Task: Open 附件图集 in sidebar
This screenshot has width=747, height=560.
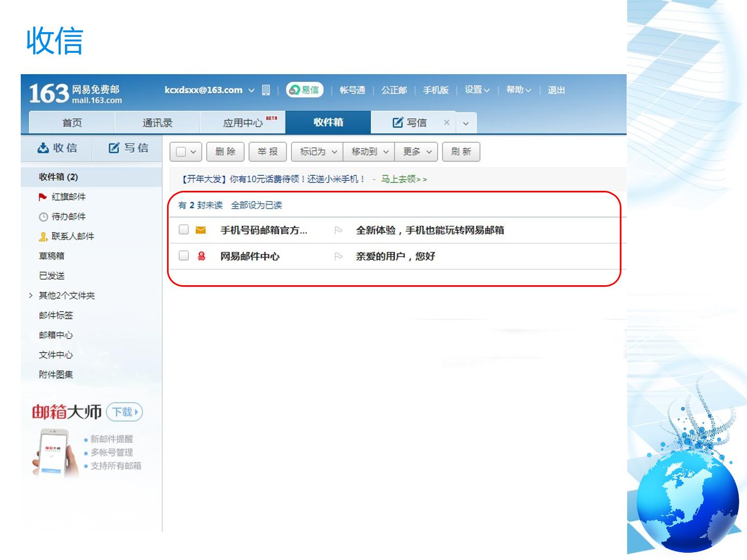Action: 56,374
